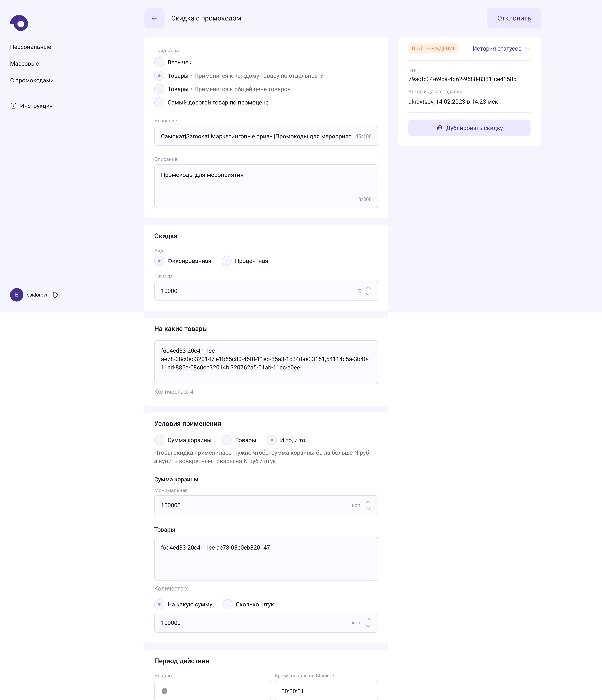602x700 pixels.
Task: Select Сколько штук radio option
Action: (x=227, y=604)
